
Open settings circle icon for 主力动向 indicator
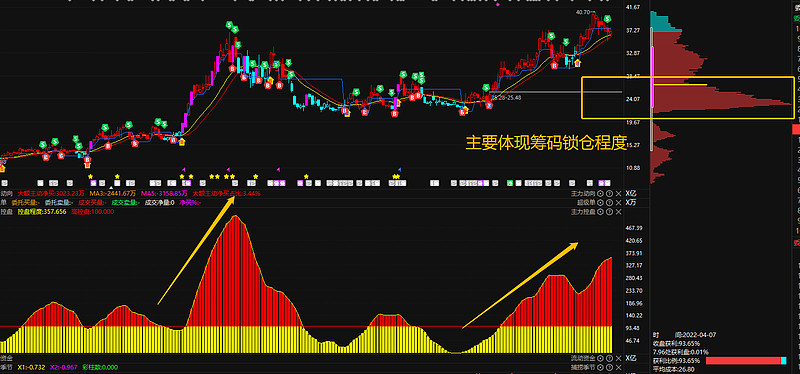pyautogui.click(x=601, y=194)
